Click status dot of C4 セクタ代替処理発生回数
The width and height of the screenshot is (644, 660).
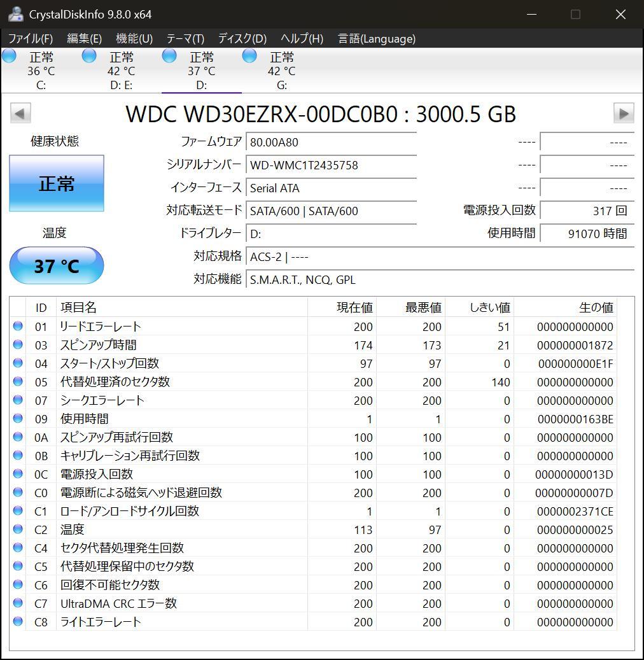[x=18, y=547]
